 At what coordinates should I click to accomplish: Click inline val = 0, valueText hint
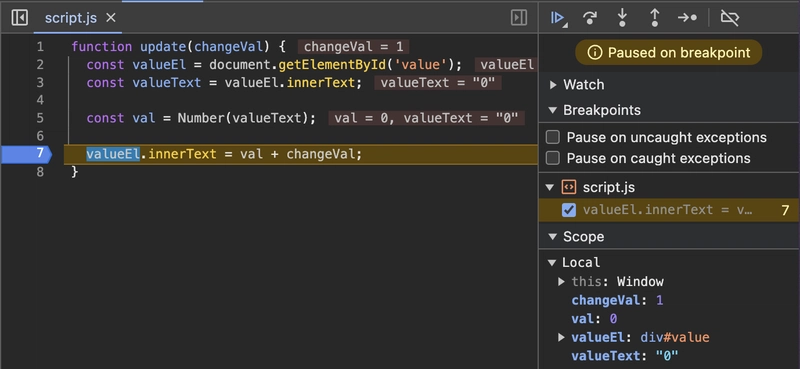pyautogui.click(x=427, y=118)
